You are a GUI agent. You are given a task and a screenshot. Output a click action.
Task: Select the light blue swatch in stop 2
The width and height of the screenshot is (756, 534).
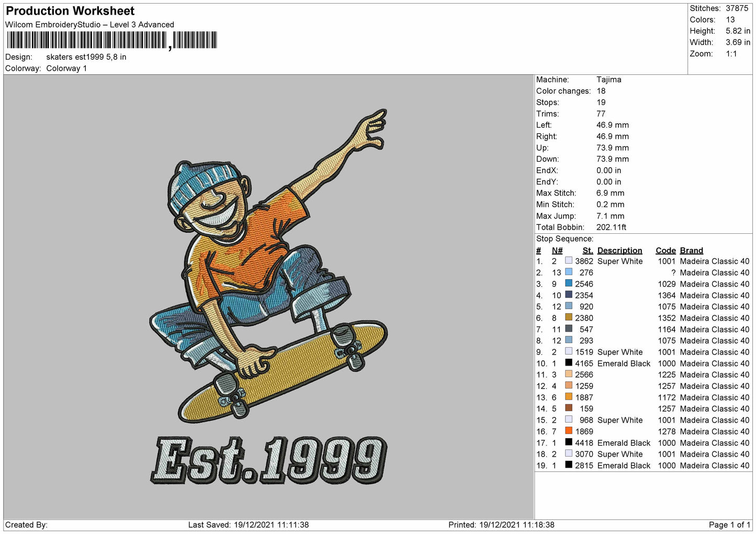point(569,272)
